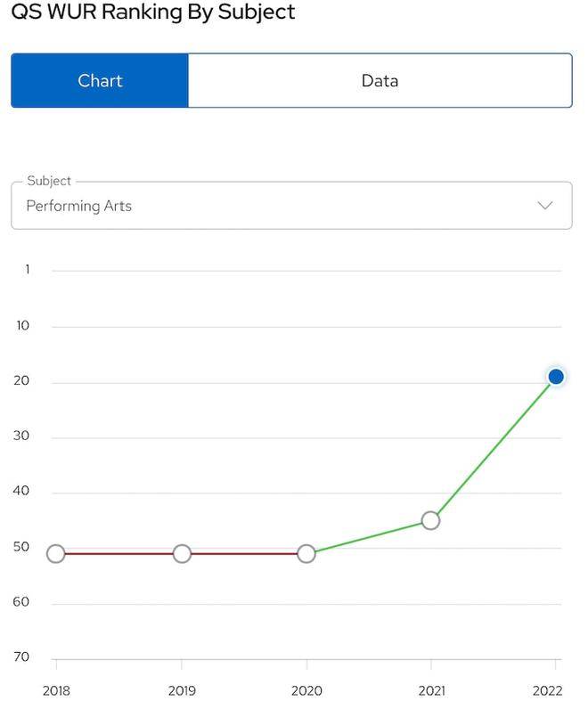
Task: Click the red line between 2018 and 2019
Action: click(119, 553)
